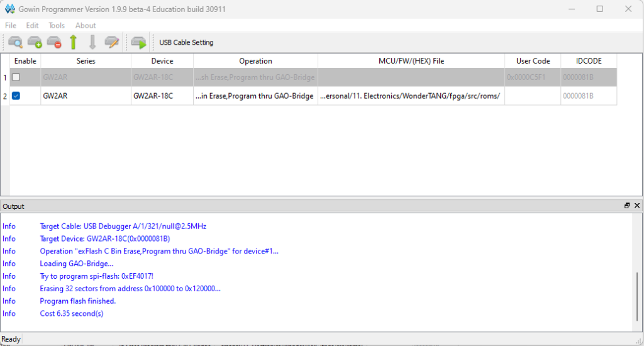The height and width of the screenshot is (346, 644).
Task: Uncheck the Enable box for row 2
Action: 16,96
